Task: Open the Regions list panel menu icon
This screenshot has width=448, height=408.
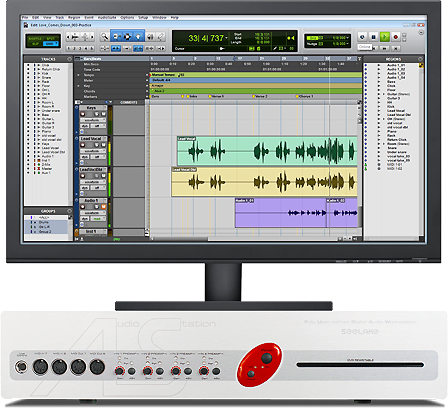Action: click(x=421, y=59)
